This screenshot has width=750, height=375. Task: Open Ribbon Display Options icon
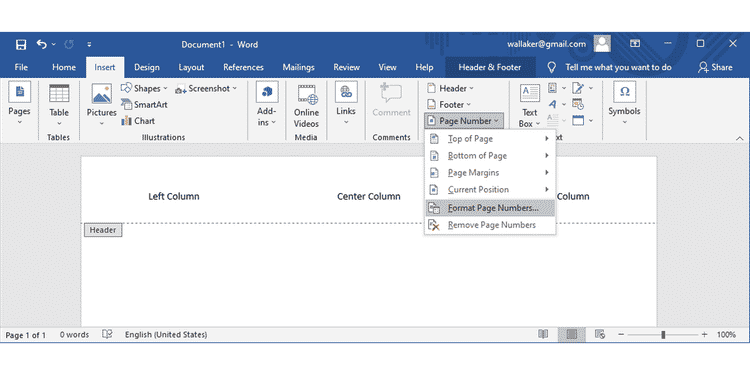pyautogui.click(x=635, y=44)
